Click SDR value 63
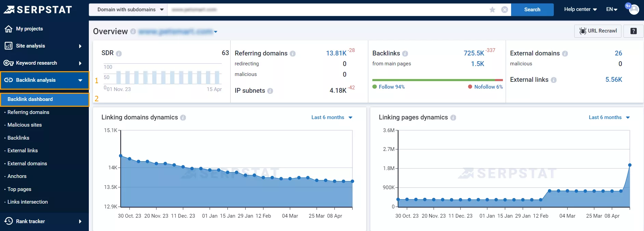 [225, 53]
